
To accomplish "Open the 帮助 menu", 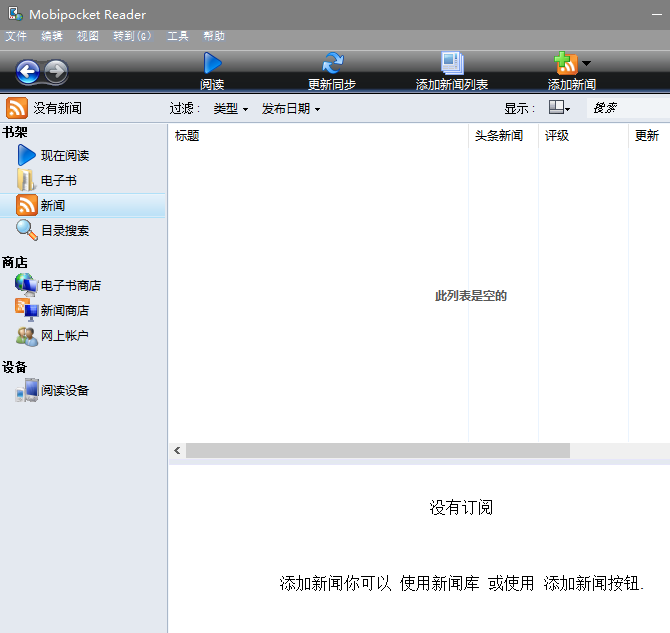I will pos(214,36).
